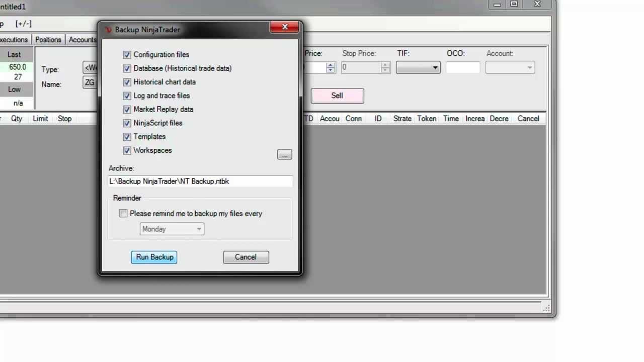Image resolution: width=644 pixels, height=362 pixels.
Task: Click the Conn column header
Action: (x=354, y=119)
